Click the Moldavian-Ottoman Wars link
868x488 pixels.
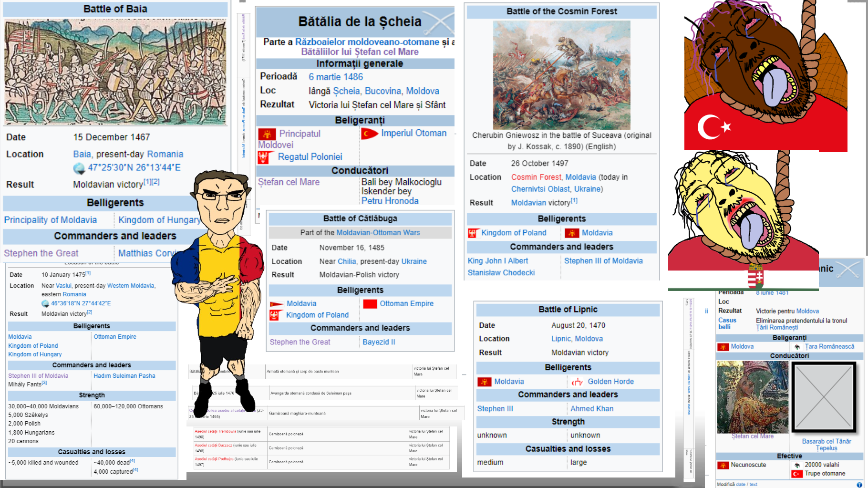378,233
